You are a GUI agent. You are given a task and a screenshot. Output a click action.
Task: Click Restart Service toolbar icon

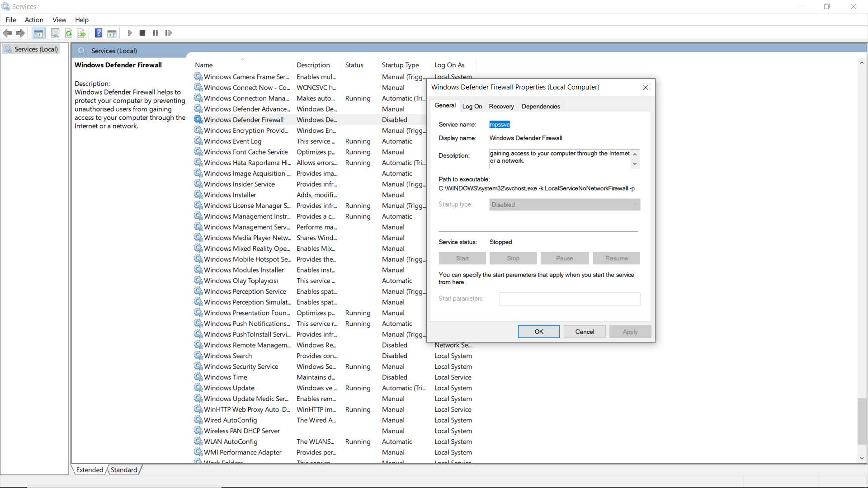point(169,33)
